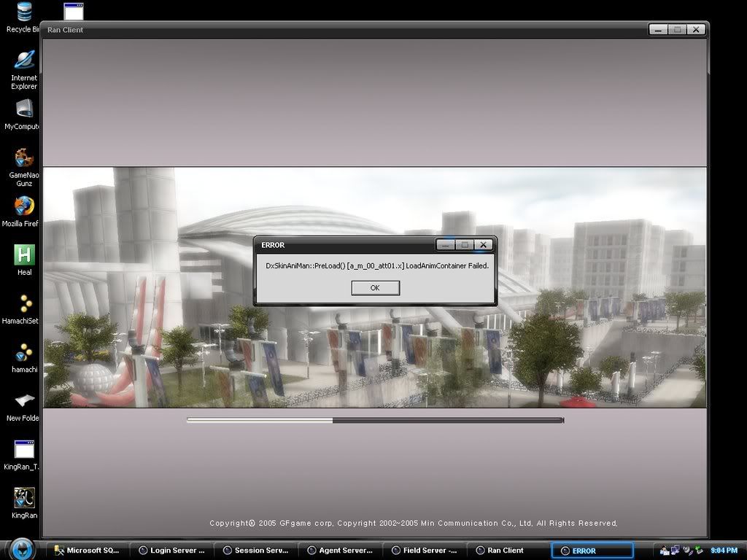Image resolution: width=747 pixels, height=560 pixels.
Task: Launch the hamachi desktop shortcut
Action: click(x=24, y=353)
